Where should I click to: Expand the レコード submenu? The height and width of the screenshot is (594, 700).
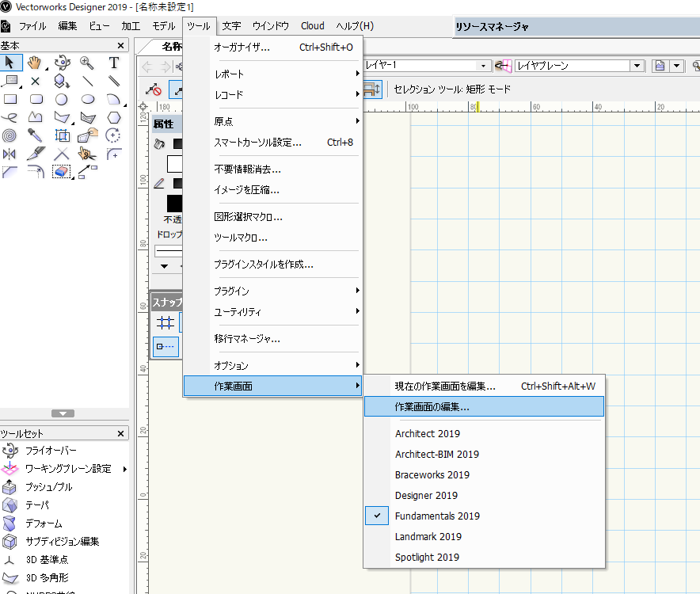272,95
